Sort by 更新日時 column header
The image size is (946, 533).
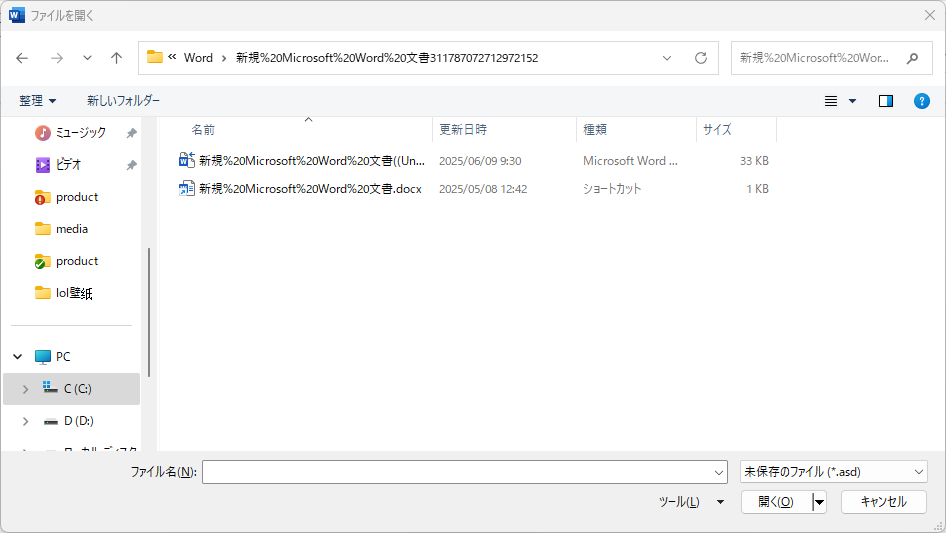click(463, 130)
